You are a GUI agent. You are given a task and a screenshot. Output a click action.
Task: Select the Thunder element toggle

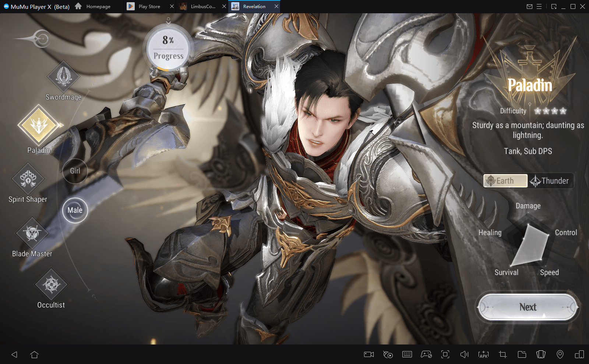click(550, 181)
